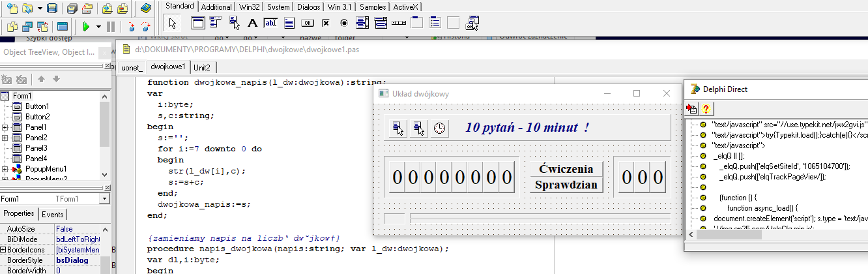
Task: Pick the Edit component icon in palette
Action: 270,23
